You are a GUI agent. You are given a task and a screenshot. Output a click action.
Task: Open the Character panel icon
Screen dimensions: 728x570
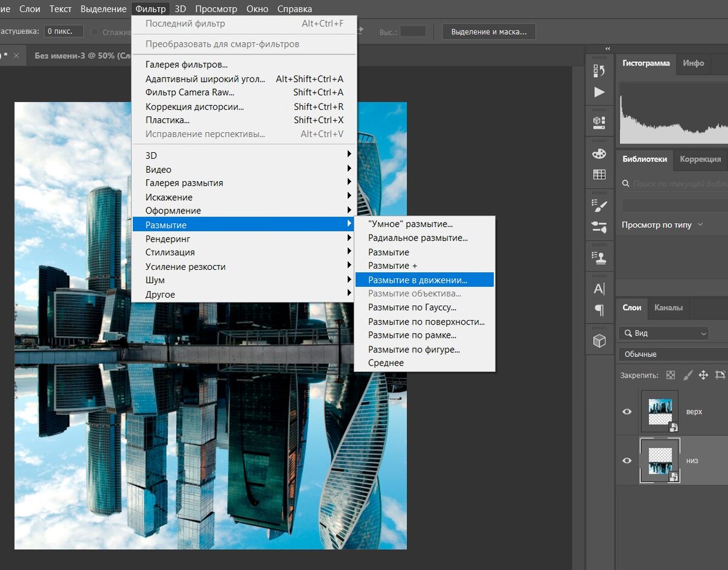599,289
